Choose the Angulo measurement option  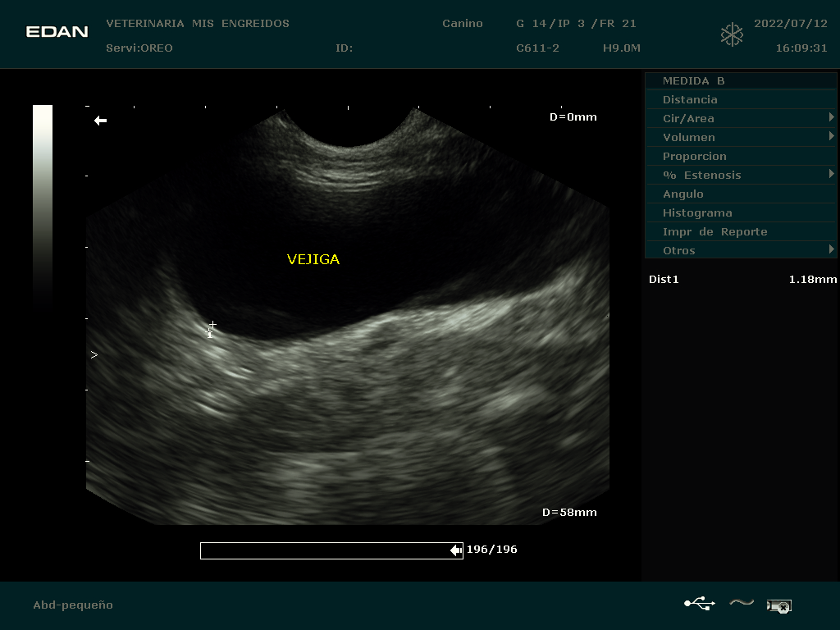(683, 194)
